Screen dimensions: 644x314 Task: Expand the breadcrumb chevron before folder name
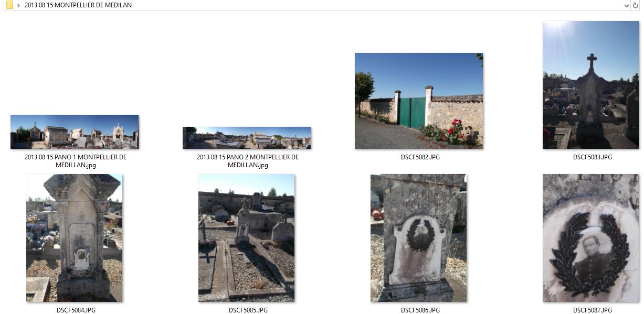tap(18, 5)
